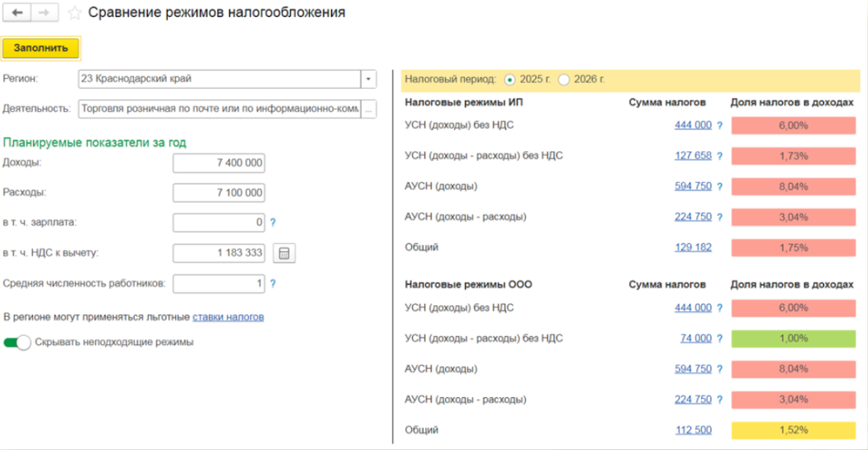868x450 pixels.
Task: Open ИП Общий tax sum 129 182
Action: [x=693, y=247]
